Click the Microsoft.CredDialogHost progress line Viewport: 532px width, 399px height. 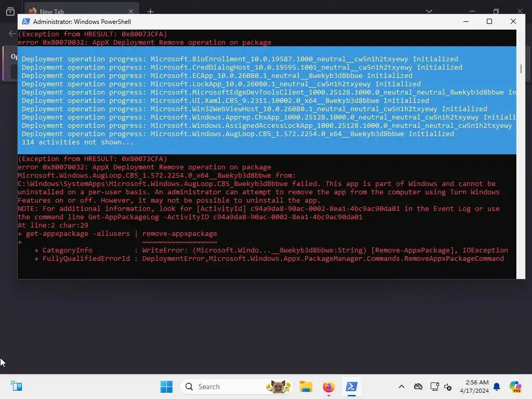pyautogui.click(x=242, y=67)
